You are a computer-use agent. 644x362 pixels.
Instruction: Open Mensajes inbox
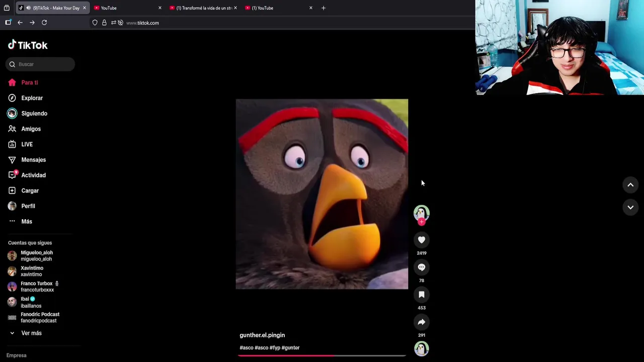click(27, 160)
